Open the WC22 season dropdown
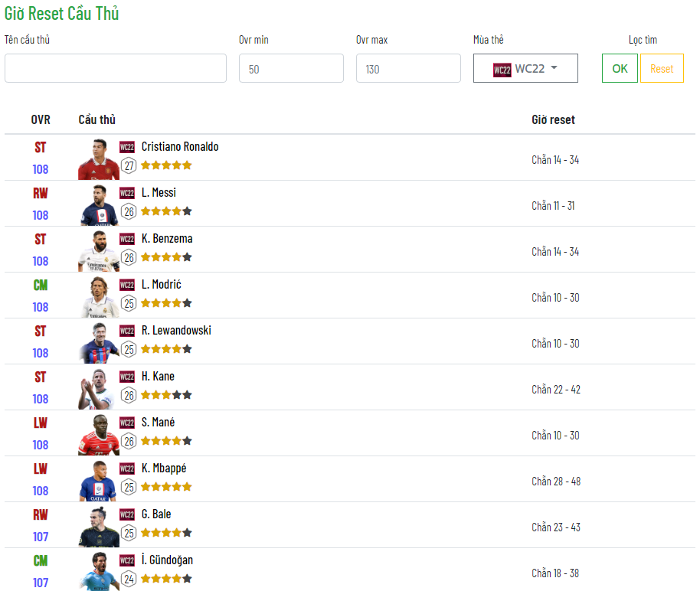Image resolution: width=700 pixels, height=591 pixels. (x=525, y=68)
